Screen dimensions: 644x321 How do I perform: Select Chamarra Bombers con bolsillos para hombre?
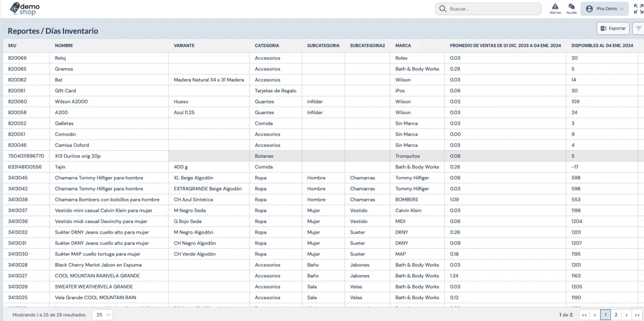point(107,199)
